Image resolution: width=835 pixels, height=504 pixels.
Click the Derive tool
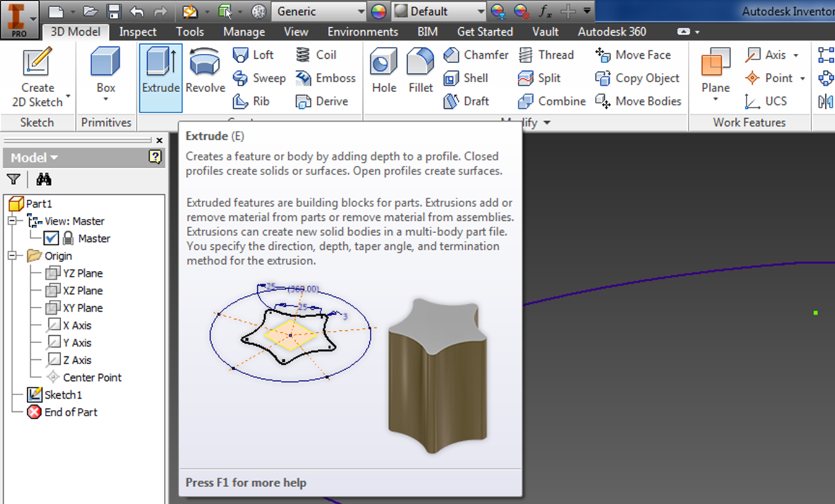[x=322, y=101]
